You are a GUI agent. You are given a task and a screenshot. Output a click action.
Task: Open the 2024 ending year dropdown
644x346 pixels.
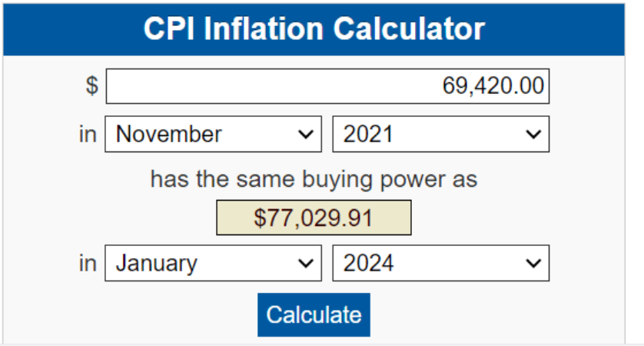pyautogui.click(x=440, y=264)
